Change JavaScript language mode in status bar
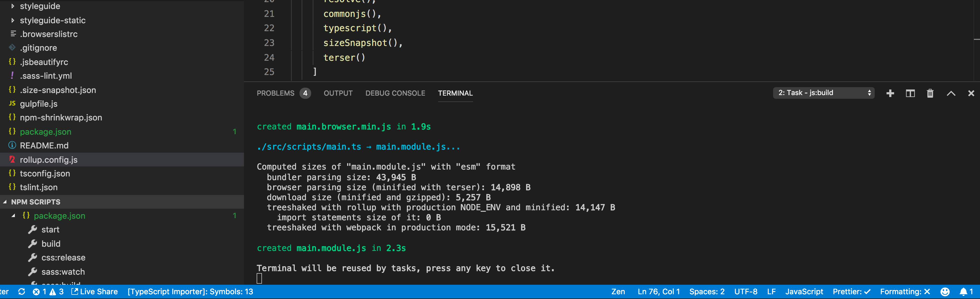 click(x=804, y=291)
